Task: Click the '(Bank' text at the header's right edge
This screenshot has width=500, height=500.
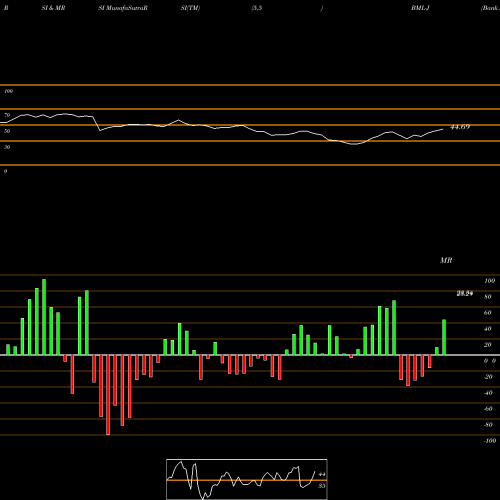Action: [x=490, y=8]
